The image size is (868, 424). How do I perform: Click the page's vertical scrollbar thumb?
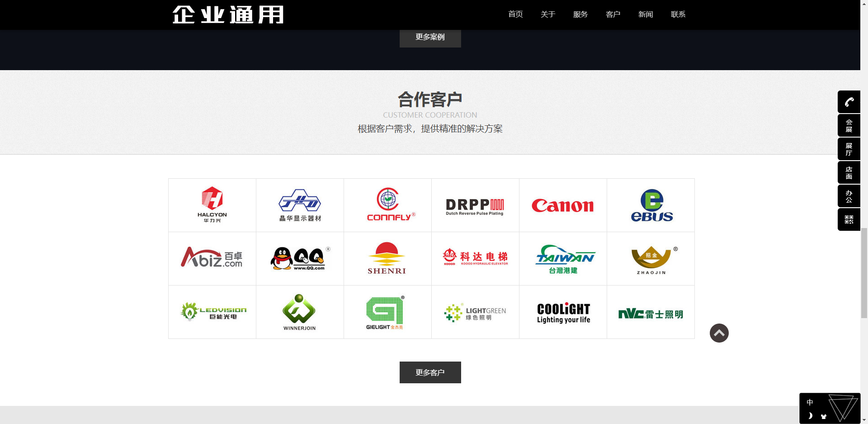coord(864,273)
